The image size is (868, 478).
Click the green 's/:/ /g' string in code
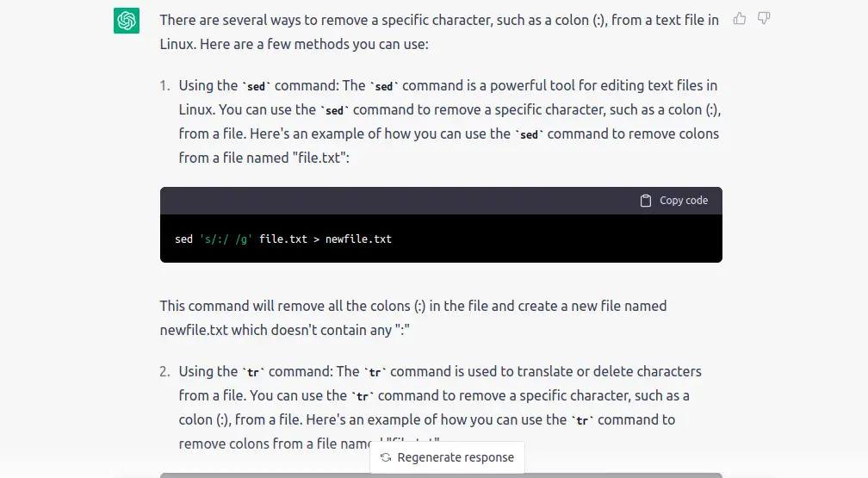click(x=226, y=239)
